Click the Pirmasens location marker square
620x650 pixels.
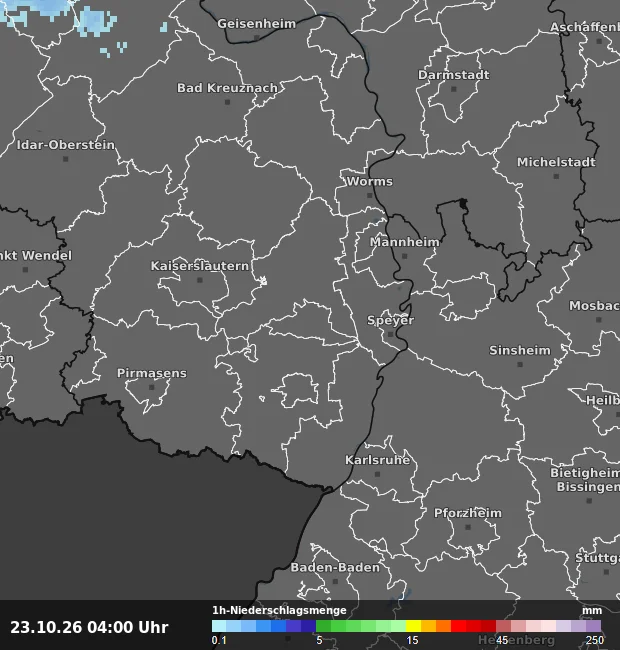(x=152, y=387)
